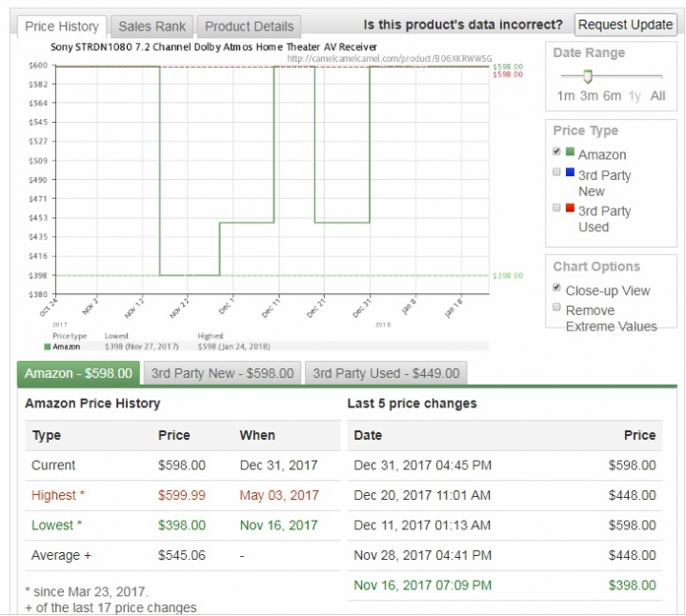Click the Highest $598 (Jan 24, 2018) legend value

click(233, 347)
